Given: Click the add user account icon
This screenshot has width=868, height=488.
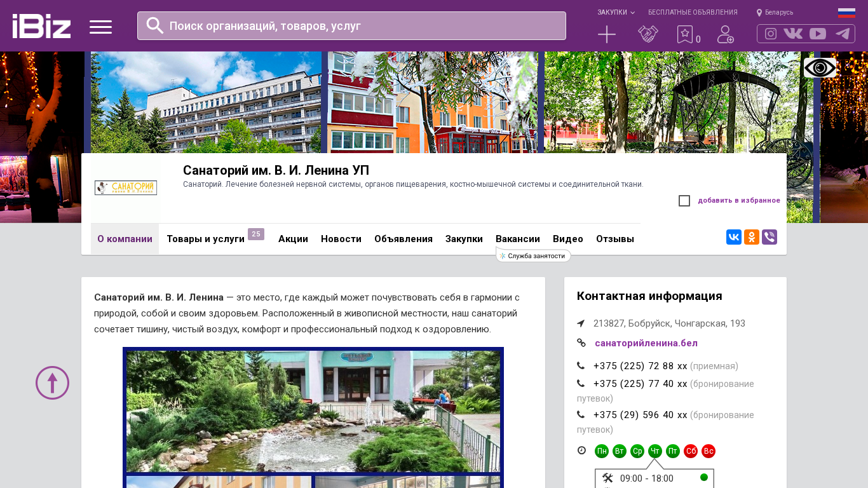Looking at the screenshot, I should point(726,34).
